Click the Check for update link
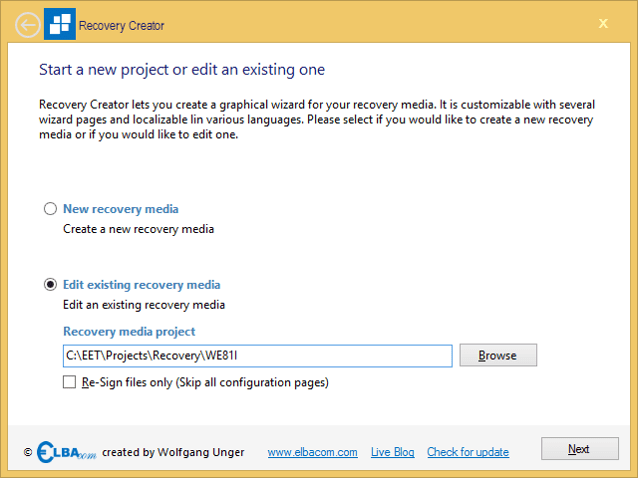638x478 pixels. coord(468,452)
